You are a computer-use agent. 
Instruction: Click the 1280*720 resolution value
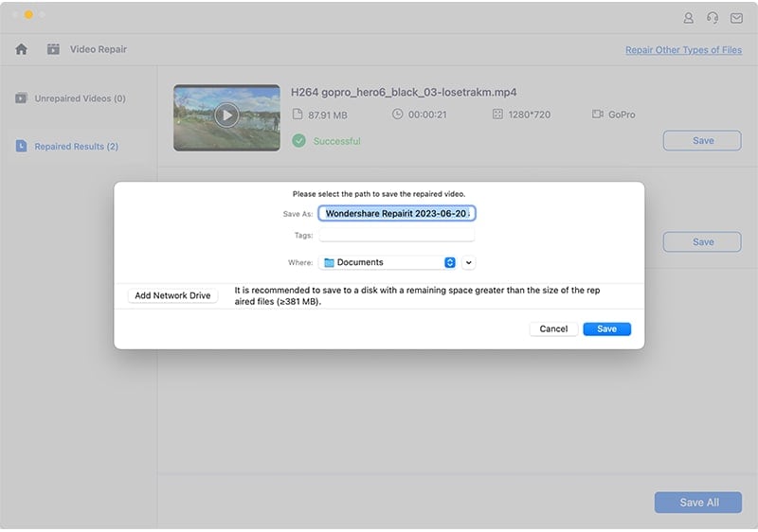pyautogui.click(x=530, y=115)
